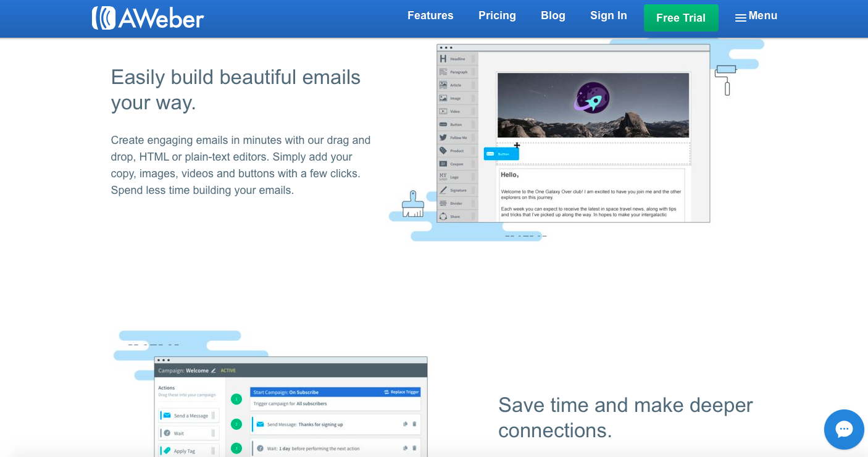
Task: Click the blue Button block being dragged
Action: coord(501,154)
